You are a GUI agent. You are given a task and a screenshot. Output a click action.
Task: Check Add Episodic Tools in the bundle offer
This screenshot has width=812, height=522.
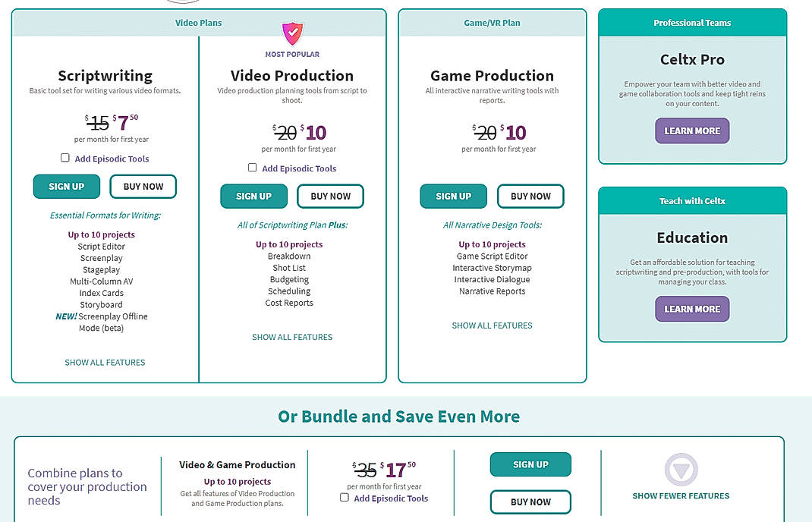[x=344, y=498]
